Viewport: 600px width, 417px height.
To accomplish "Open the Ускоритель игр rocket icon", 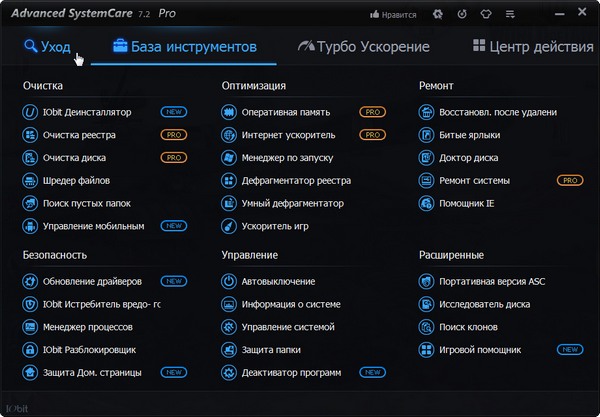I will (x=229, y=227).
